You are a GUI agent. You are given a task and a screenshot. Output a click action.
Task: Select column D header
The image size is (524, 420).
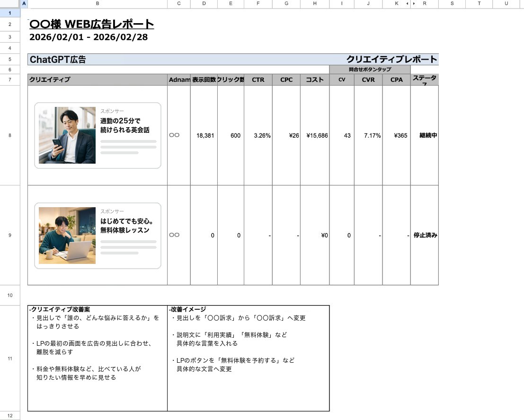[x=204, y=4]
